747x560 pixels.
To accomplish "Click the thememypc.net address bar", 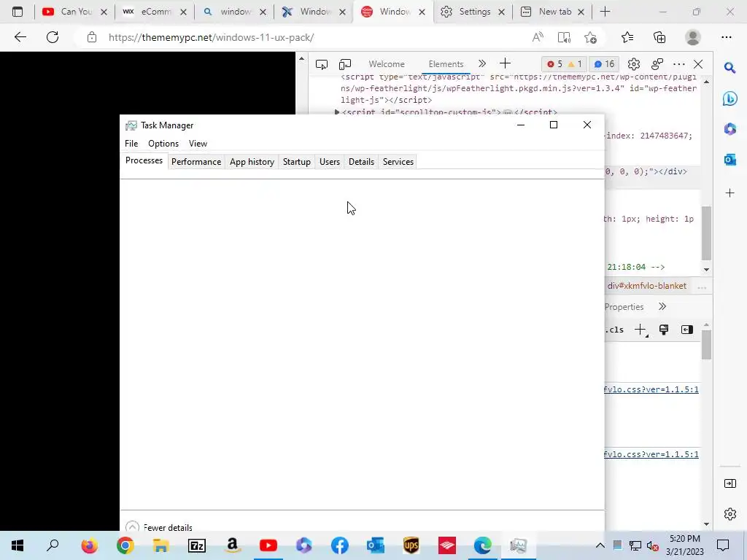I will (x=211, y=37).
